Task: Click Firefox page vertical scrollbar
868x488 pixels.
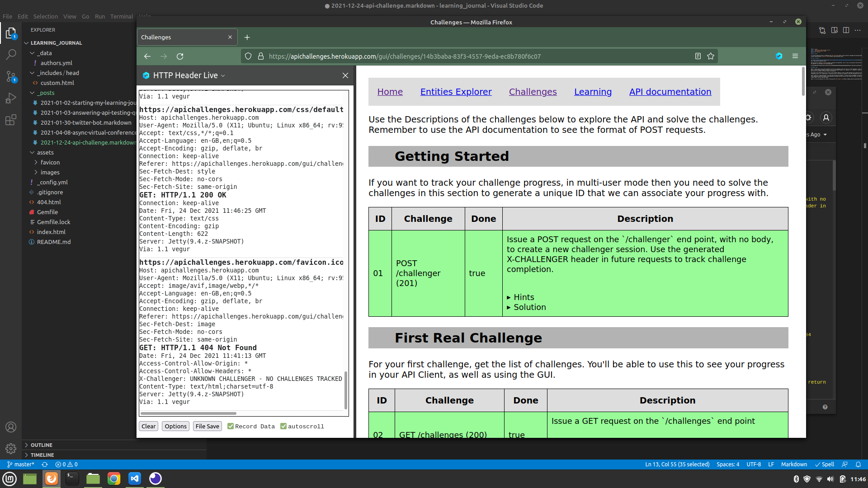Action: pos(803,82)
